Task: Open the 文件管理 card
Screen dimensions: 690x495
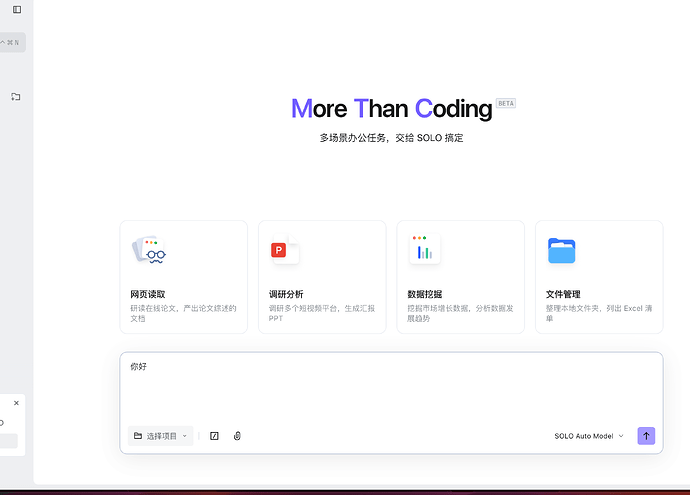Action: (x=599, y=277)
